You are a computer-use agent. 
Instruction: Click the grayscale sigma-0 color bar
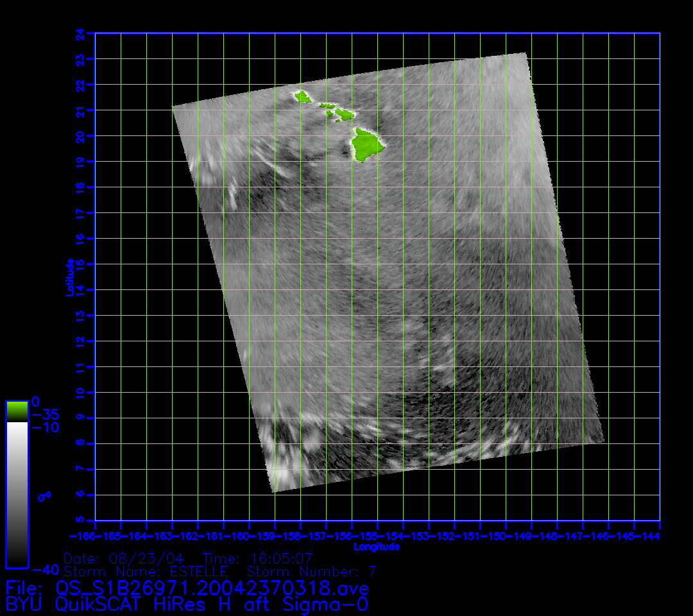17,494
